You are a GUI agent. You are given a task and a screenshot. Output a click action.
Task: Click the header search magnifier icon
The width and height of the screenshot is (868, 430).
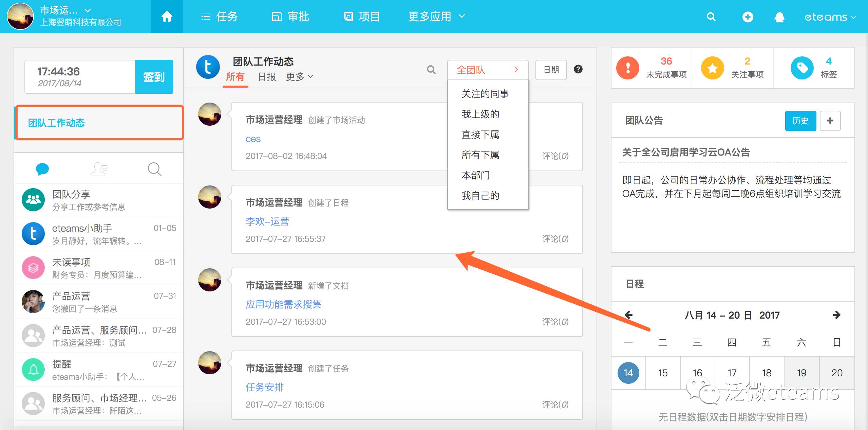click(x=711, y=17)
